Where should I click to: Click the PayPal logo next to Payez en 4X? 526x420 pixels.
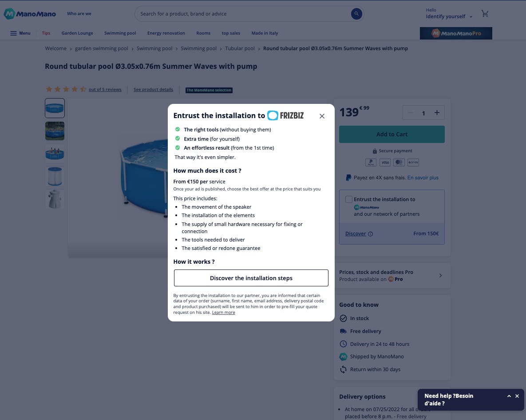(x=348, y=178)
